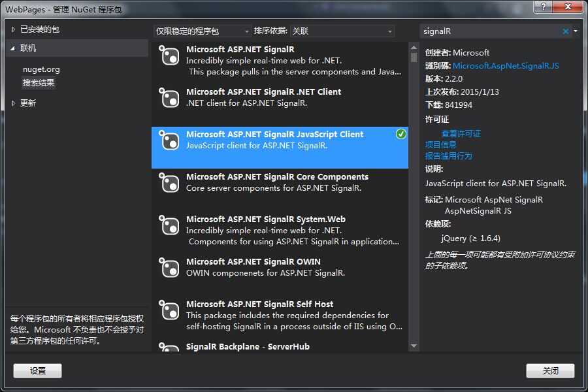Click the SignalR OWIN package icon
Viewport: 588px width, 392px height.
pyautogui.click(x=169, y=267)
